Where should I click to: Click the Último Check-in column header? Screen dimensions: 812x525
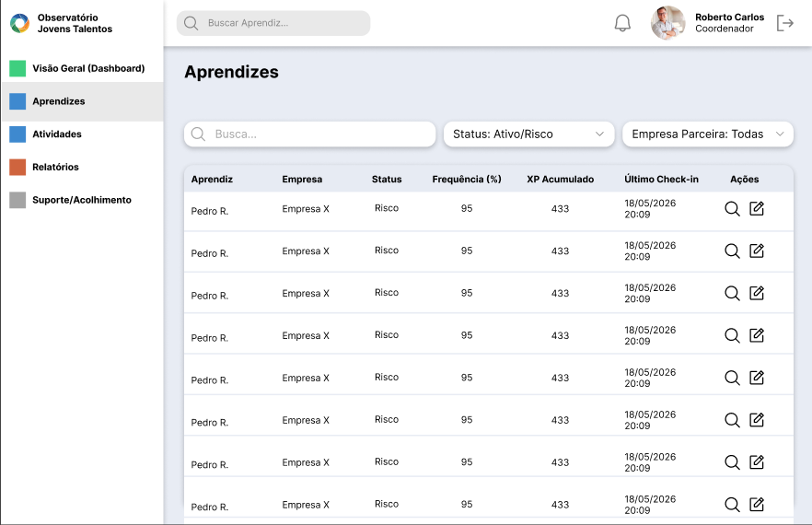[x=661, y=180]
